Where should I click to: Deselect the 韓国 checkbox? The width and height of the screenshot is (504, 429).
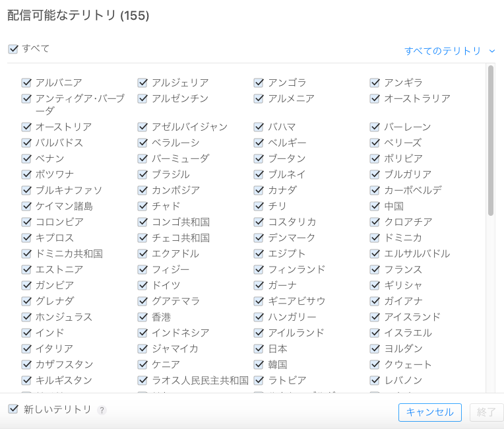point(259,364)
